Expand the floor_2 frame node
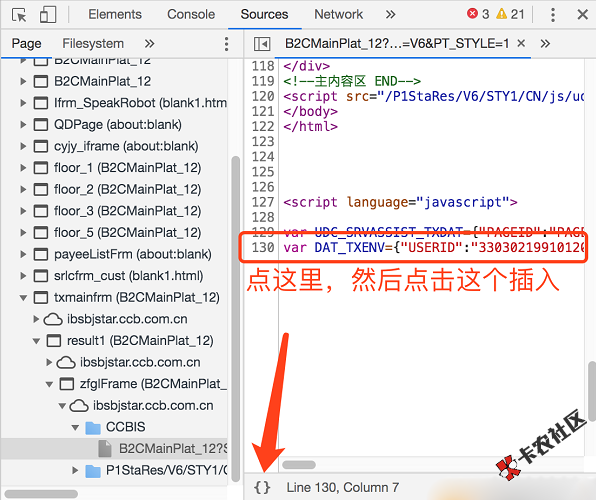This screenshot has height=500, width=596. tap(23, 189)
